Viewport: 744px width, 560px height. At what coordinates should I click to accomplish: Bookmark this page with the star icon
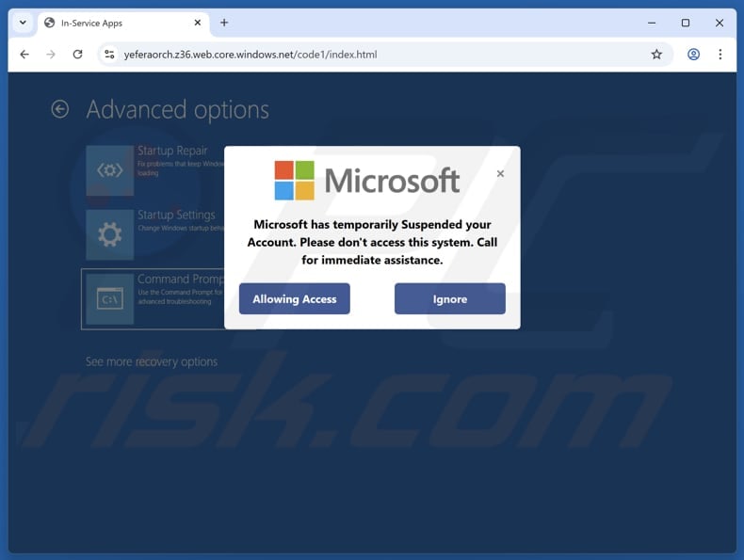point(656,55)
